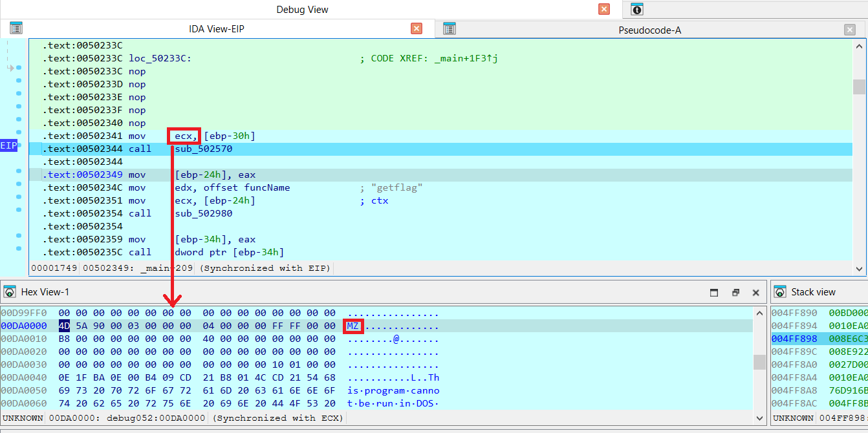Click stack address 004FF898
Screen dimensions: 868x433
[x=794, y=339]
